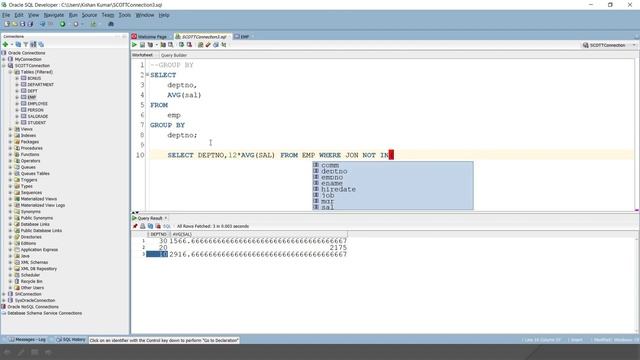Click the Refresh icon in Connections panel

click(18, 44)
